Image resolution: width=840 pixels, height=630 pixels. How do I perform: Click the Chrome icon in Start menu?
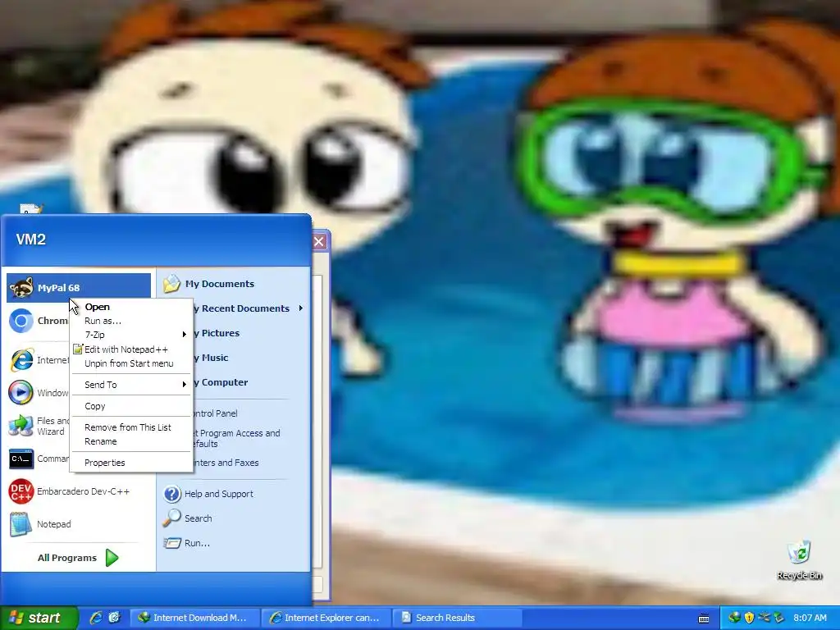click(21, 321)
